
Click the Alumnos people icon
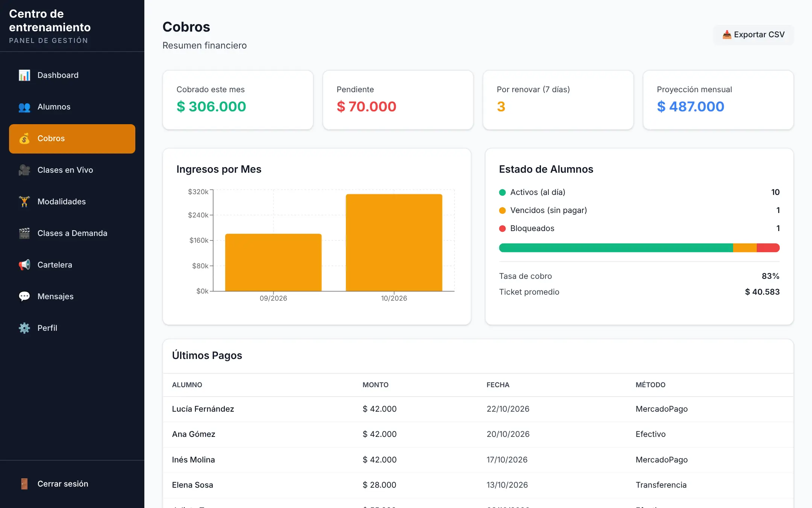coord(24,107)
